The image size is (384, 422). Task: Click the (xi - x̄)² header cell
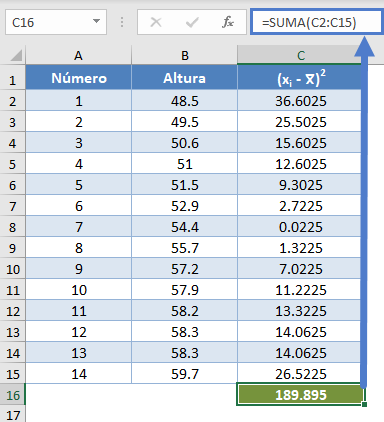coord(299,78)
